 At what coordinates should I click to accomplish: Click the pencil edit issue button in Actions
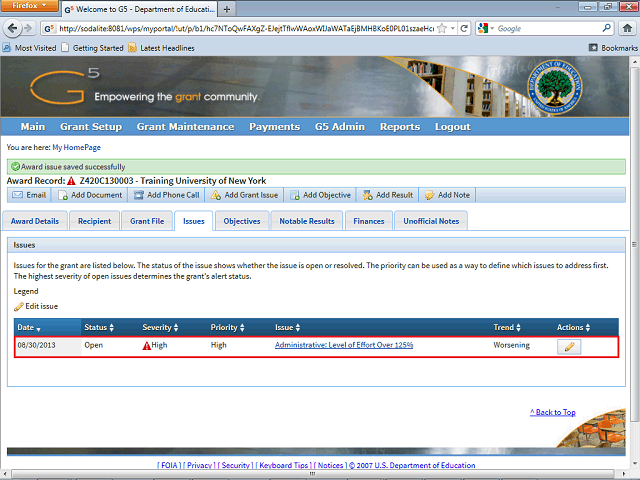(569, 347)
